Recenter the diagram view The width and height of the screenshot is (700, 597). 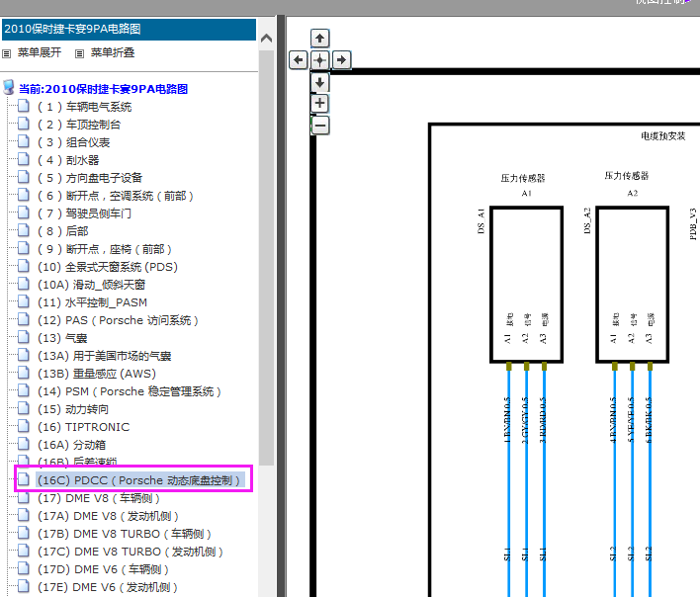(x=319, y=59)
